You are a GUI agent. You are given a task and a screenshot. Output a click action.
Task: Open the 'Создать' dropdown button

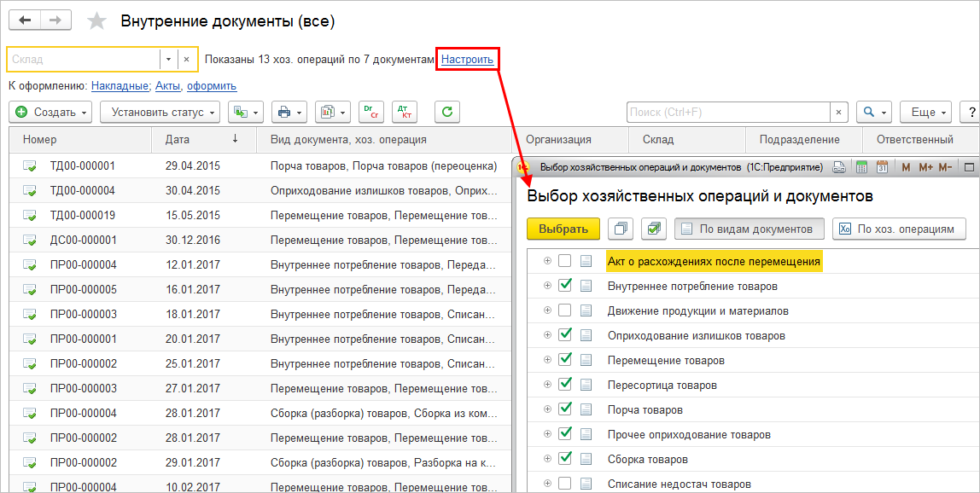(52, 112)
